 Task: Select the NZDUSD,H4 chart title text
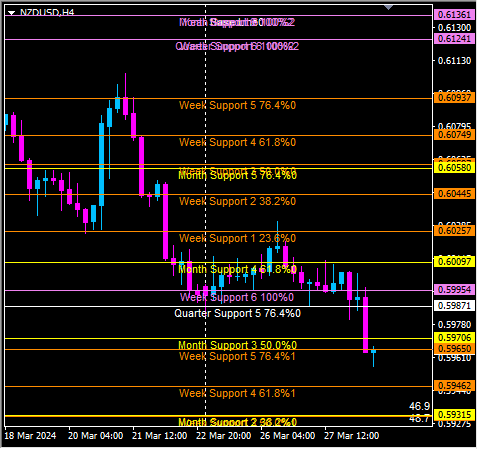47,13
